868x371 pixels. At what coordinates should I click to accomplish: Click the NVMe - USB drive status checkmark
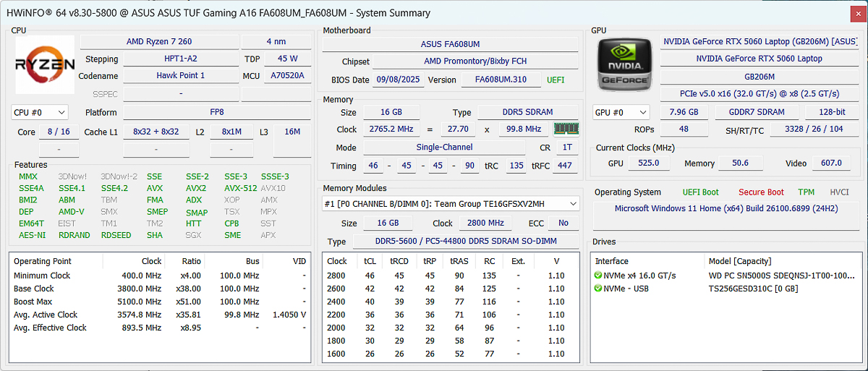click(598, 289)
